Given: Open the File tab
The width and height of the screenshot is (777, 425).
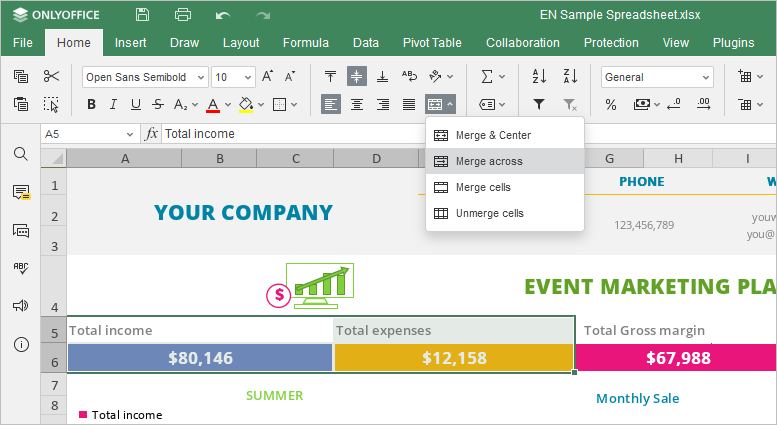Looking at the screenshot, I should [x=23, y=43].
